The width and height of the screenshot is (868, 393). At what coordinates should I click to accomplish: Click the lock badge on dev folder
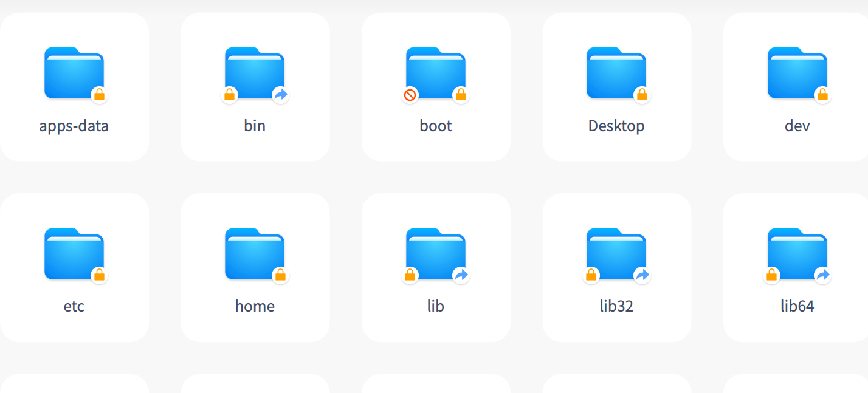click(822, 95)
